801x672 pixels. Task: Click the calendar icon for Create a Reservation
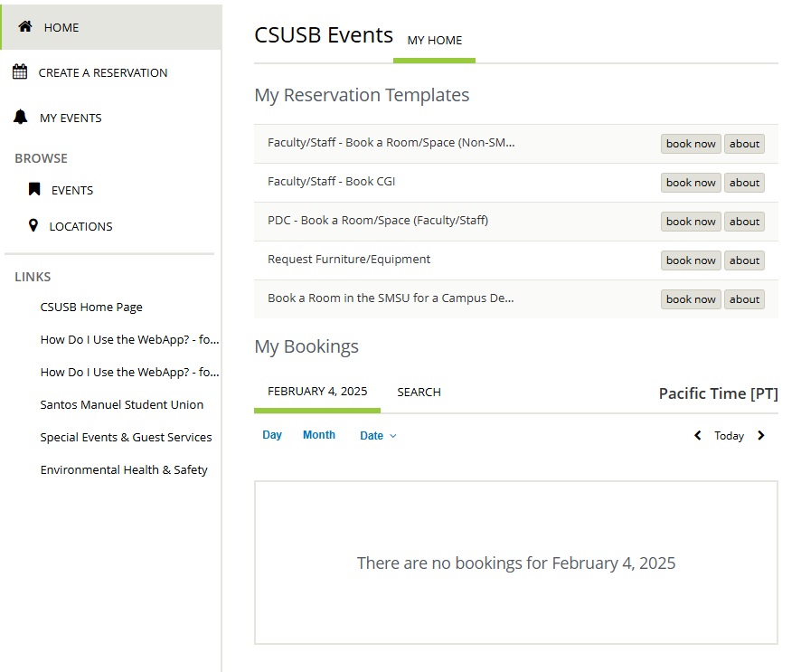coord(20,71)
